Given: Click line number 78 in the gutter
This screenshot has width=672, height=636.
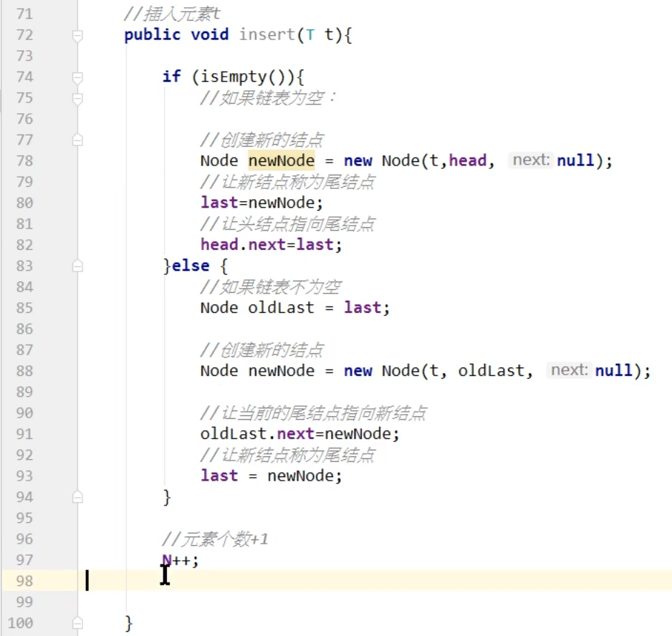Looking at the screenshot, I should pos(24,160).
